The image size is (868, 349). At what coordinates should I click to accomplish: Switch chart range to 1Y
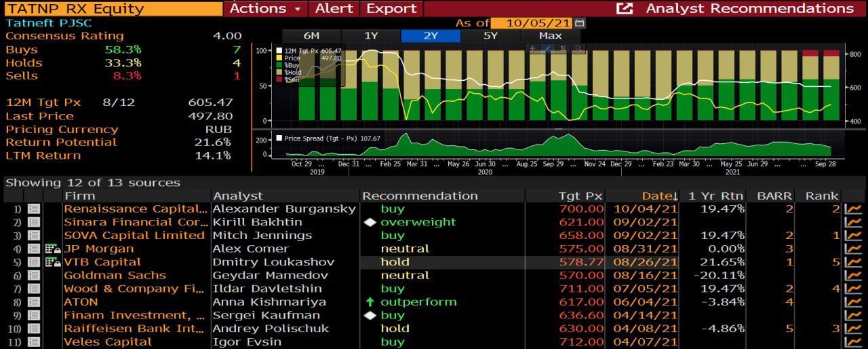(371, 36)
